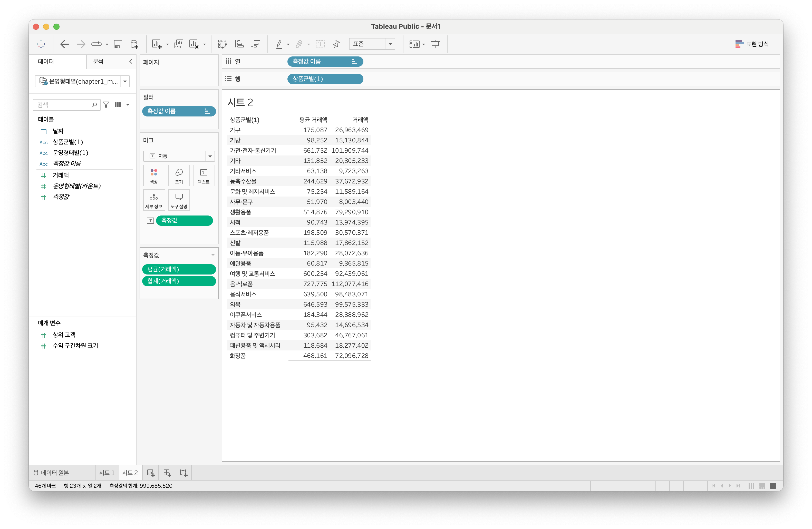Switch to the 분석 tab

coord(98,62)
